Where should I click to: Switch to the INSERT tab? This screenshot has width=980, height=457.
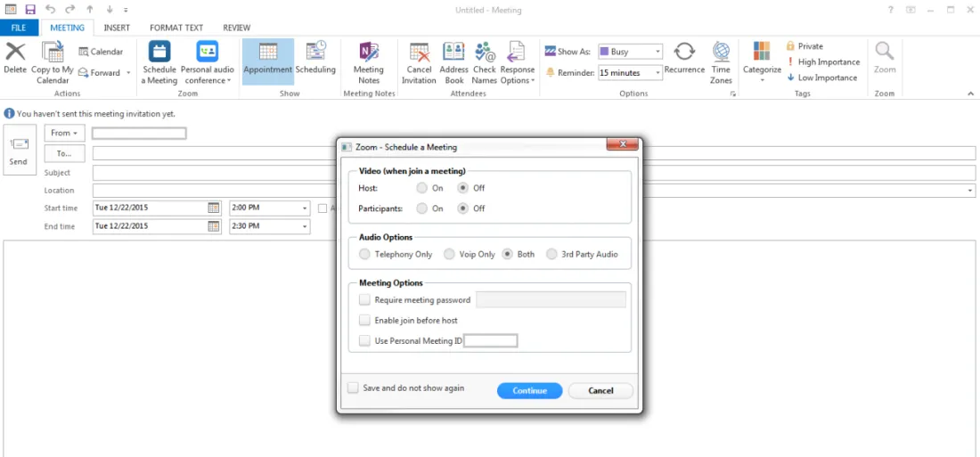coord(117,28)
